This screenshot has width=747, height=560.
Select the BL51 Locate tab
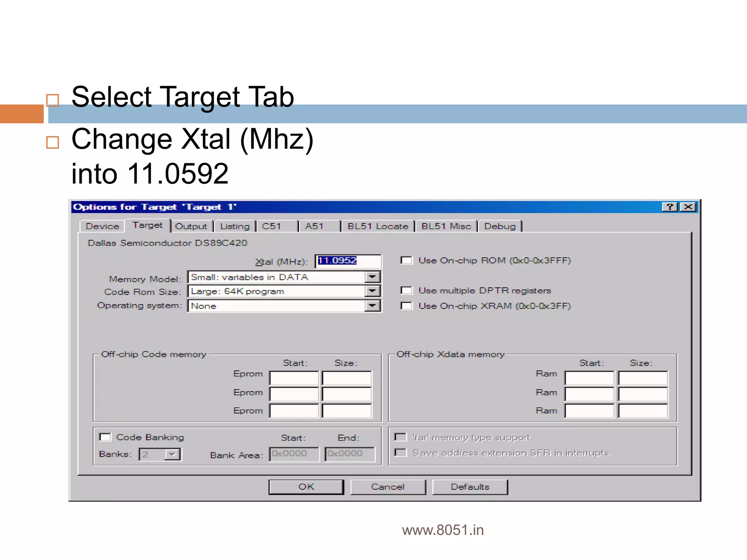[378, 226]
